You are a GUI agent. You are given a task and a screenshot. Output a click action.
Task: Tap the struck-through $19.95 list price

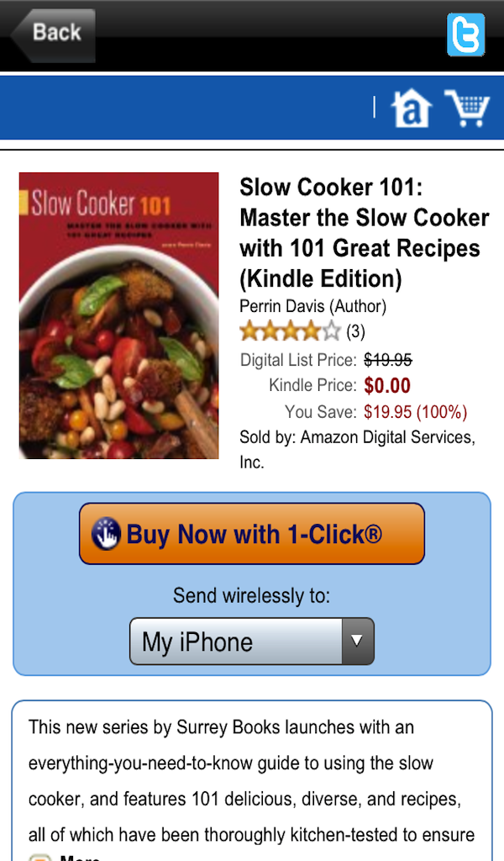[388, 360]
